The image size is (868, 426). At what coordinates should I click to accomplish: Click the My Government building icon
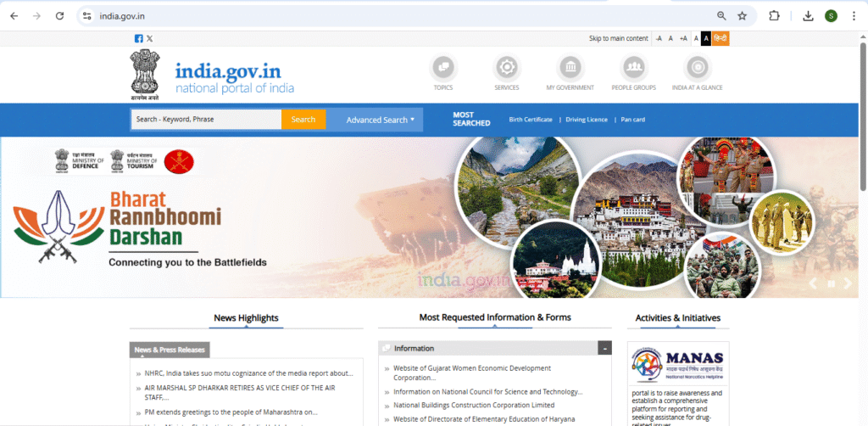coord(570,68)
